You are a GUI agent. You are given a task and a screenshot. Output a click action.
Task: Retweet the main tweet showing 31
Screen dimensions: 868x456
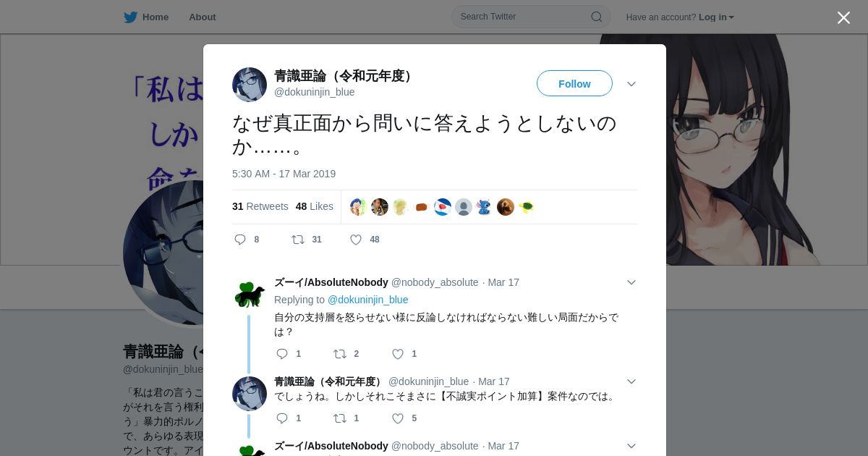(x=297, y=240)
